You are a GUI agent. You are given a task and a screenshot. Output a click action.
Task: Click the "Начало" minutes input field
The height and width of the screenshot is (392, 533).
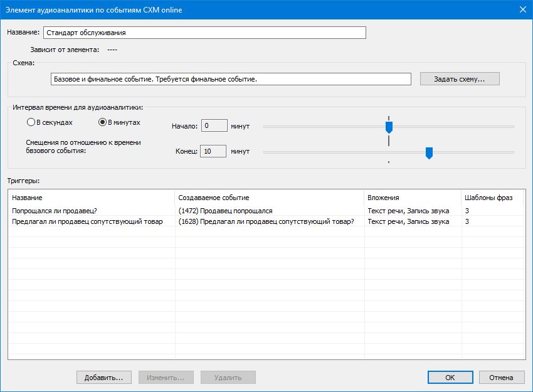pyautogui.click(x=213, y=126)
